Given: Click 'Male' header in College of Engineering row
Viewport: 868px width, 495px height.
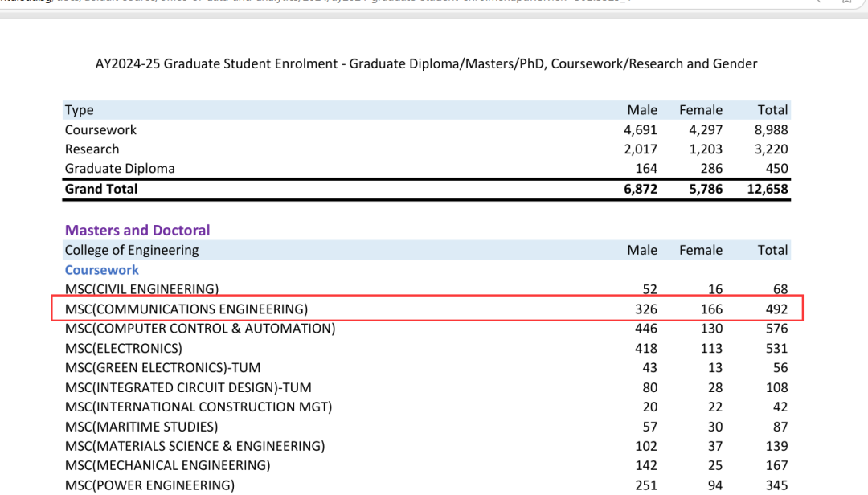Looking at the screenshot, I should pyautogui.click(x=642, y=250).
